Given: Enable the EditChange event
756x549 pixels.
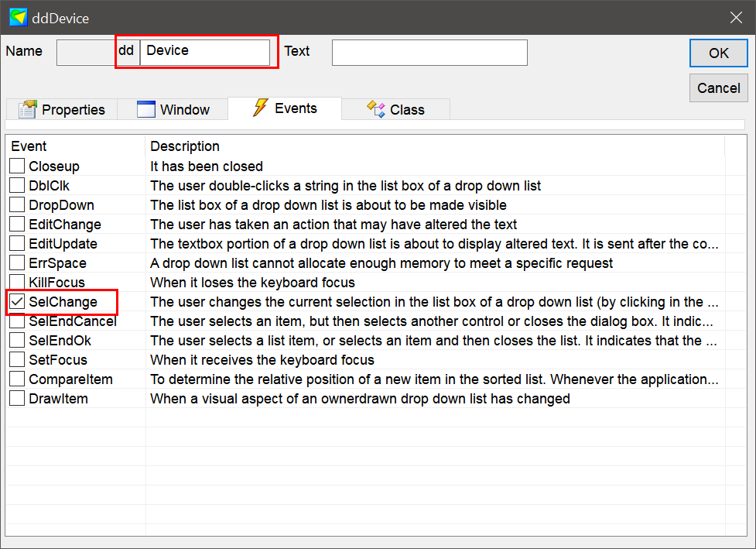Looking at the screenshot, I should click(x=17, y=223).
